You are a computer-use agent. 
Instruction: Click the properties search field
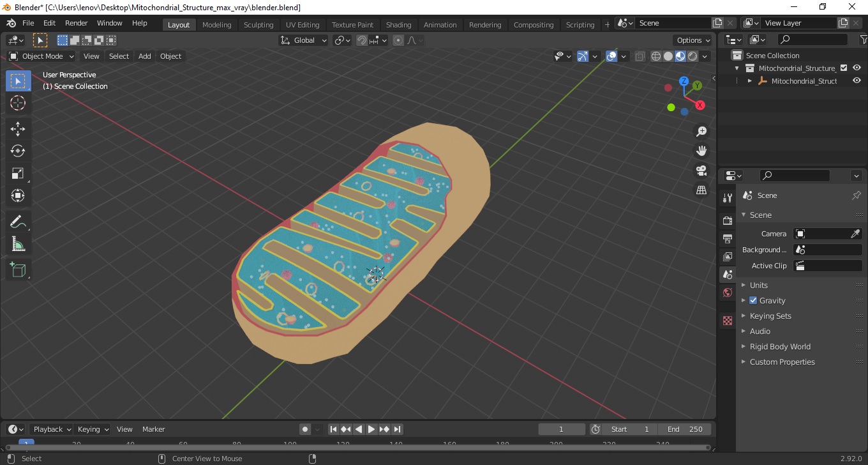coord(795,176)
